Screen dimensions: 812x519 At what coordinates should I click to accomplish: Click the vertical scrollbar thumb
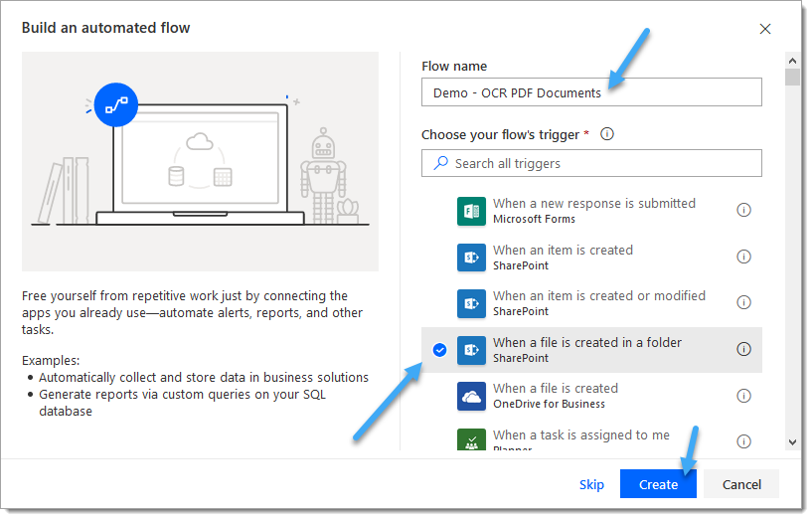coord(792,78)
